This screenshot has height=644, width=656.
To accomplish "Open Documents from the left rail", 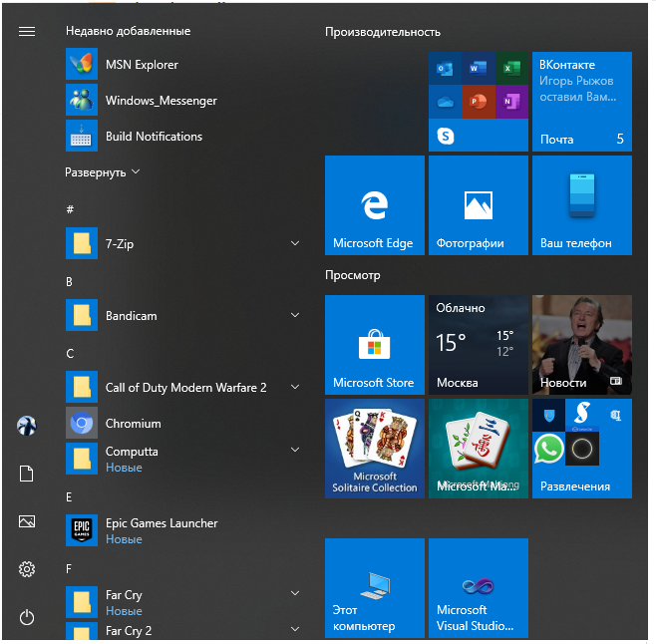I will (x=27, y=474).
